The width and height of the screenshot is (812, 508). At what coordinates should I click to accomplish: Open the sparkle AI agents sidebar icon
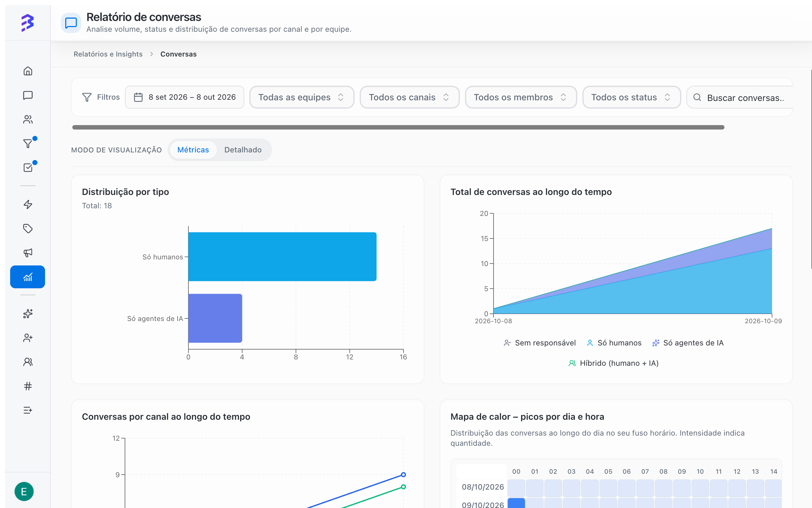pyautogui.click(x=28, y=313)
